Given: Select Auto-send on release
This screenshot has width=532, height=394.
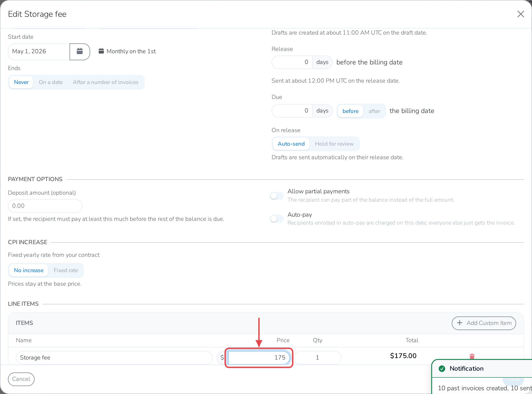Looking at the screenshot, I should click(x=291, y=144).
